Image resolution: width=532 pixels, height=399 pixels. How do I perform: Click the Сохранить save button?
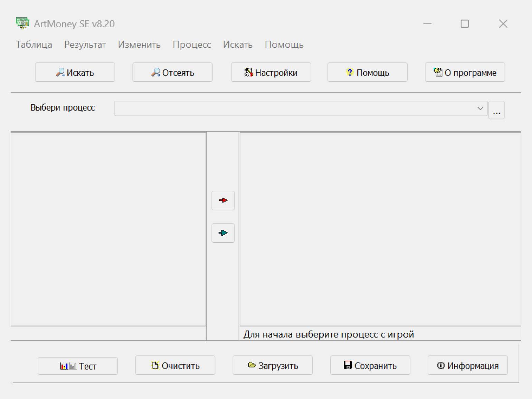click(x=370, y=365)
